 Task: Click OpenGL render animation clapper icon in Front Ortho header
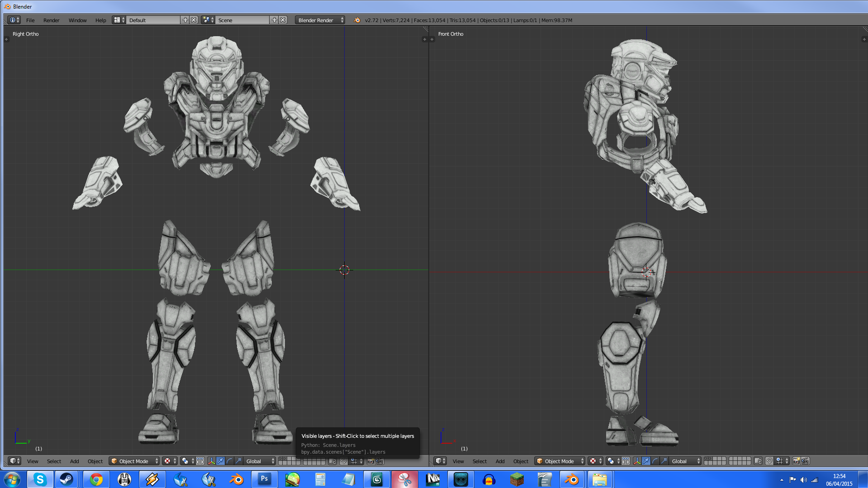click(805, 461)
